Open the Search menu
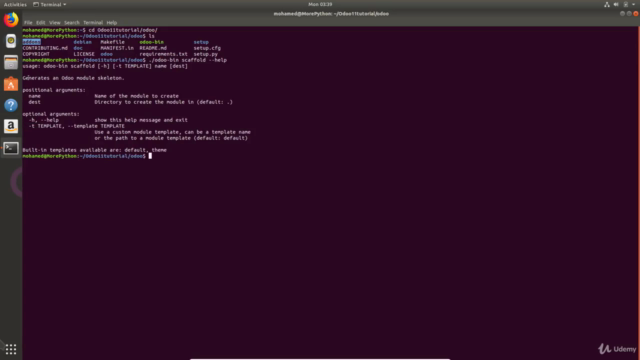Image resolution: width=640 pixels, height=360 pixels. (x=72, y=23)
